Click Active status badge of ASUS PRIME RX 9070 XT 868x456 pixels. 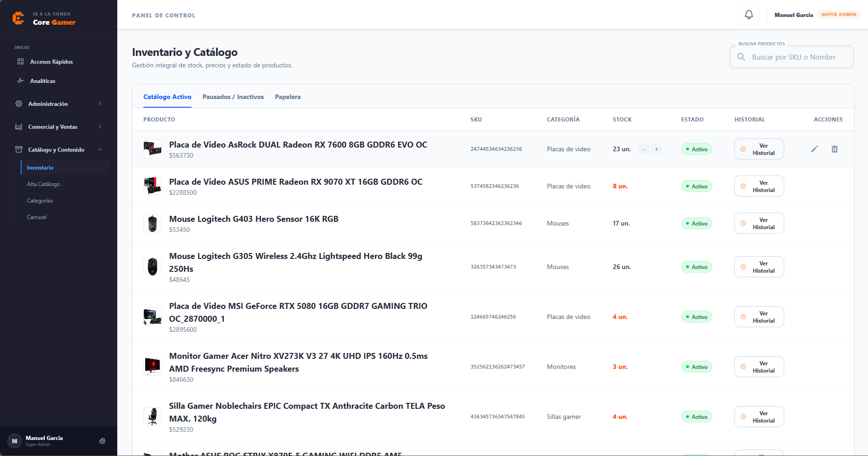tap(697, 186)
